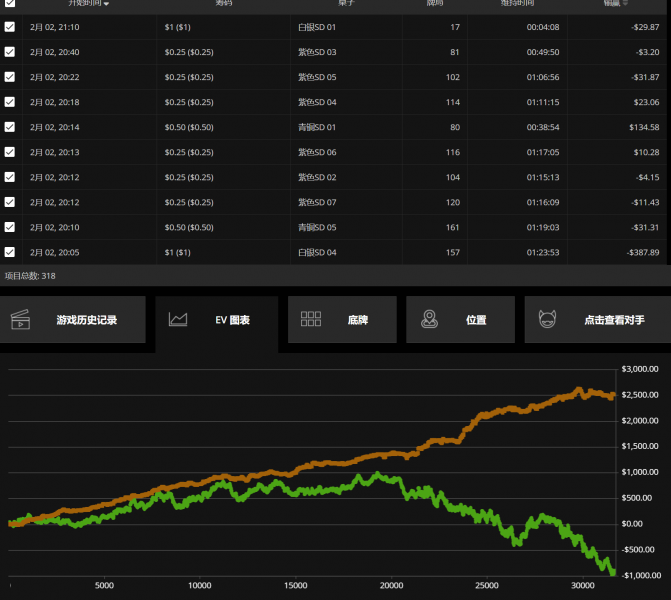Click the clapperboard icon for game history

tap(21, 320)
